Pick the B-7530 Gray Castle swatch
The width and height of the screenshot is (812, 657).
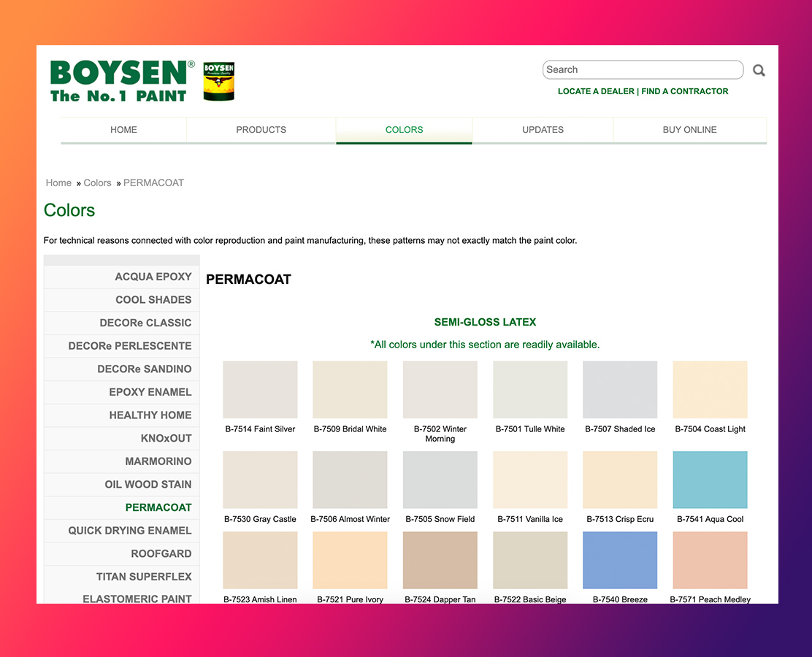tap(260, 480)
